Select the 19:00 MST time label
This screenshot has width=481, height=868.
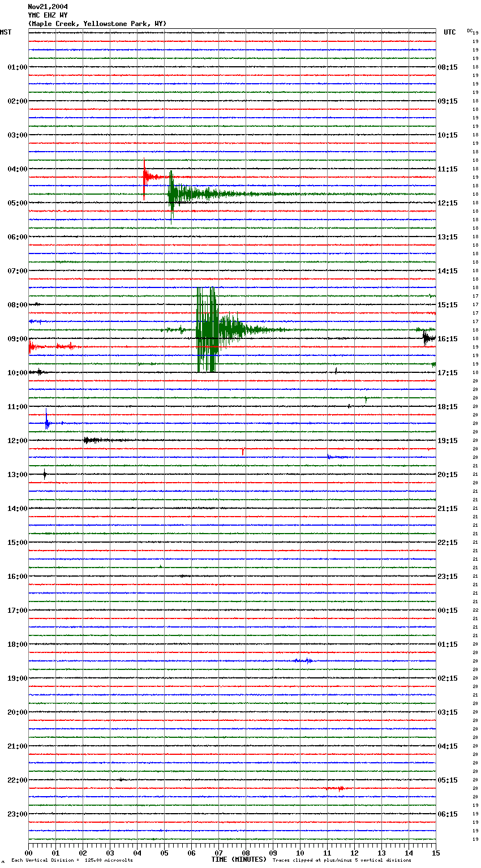pos(18,678)
